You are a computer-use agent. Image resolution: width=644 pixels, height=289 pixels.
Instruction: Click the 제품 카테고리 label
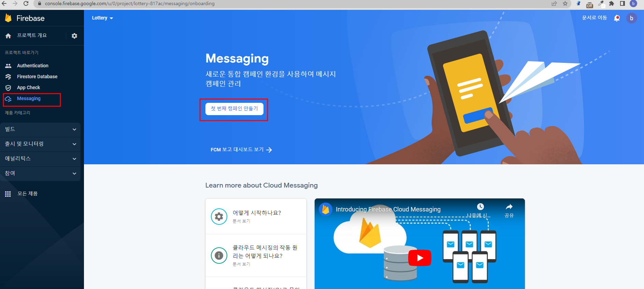click(17, 113)
